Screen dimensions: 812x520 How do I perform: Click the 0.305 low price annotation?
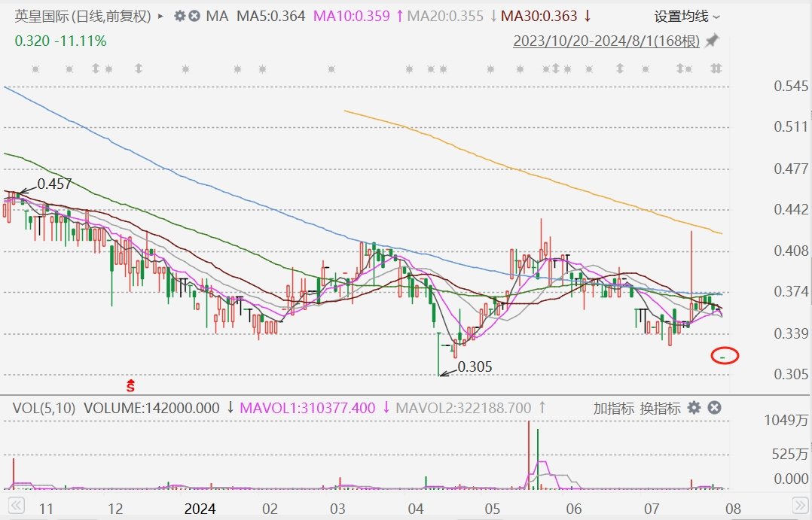[x=475, y=367]
